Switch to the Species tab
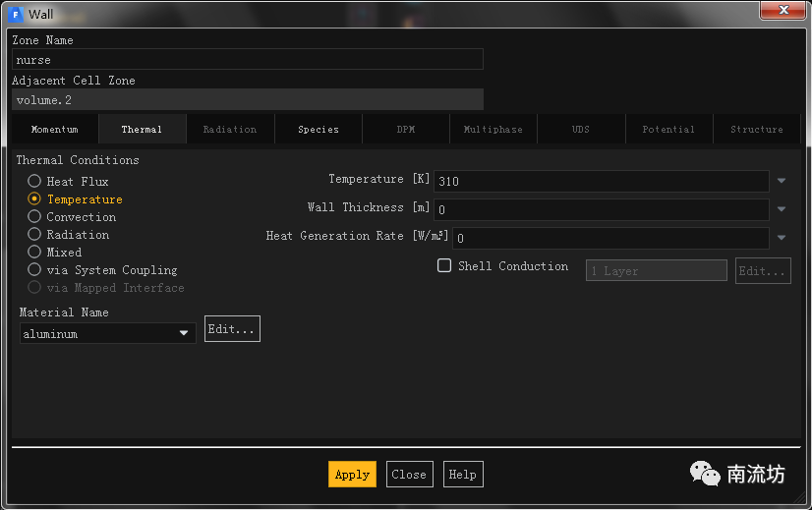812x510 pixels. (319, 130)
